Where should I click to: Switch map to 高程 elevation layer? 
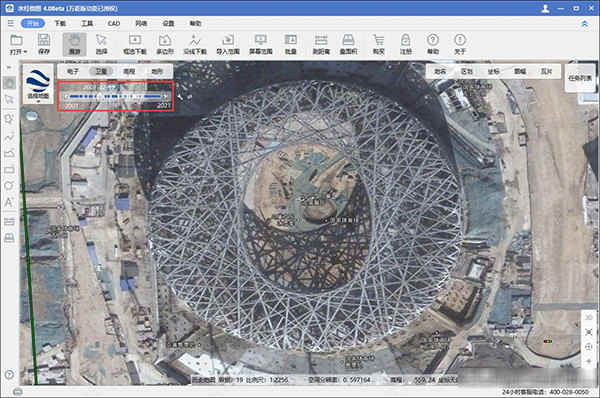coord(129,71)
